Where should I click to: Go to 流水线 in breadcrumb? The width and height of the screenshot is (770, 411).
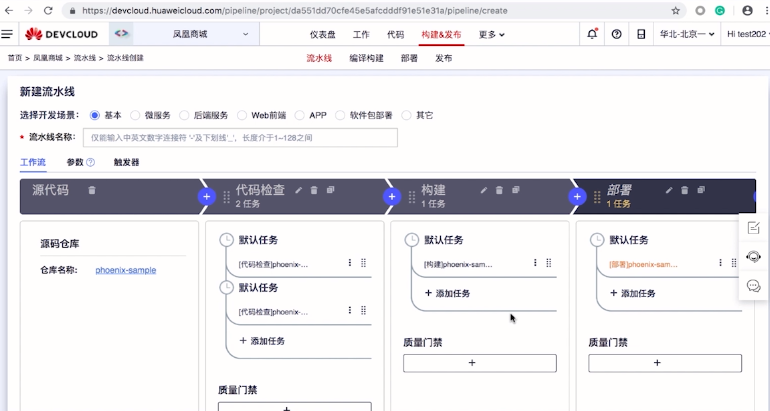84,58
